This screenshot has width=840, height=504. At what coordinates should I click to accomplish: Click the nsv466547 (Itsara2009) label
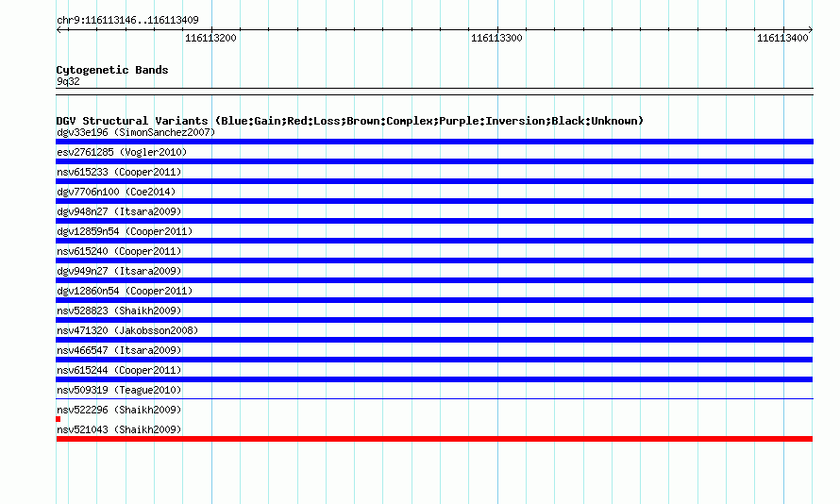point(119,350)
